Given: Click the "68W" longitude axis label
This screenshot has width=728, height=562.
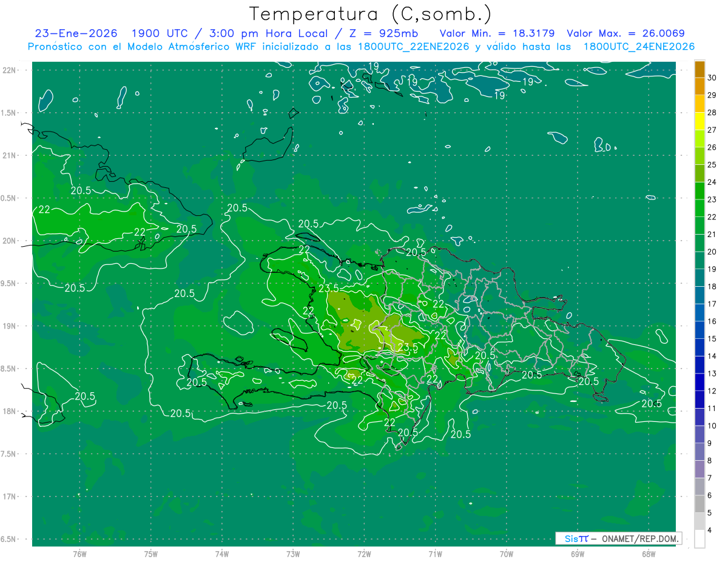Looking at the screenshot, I should [648, 554].
